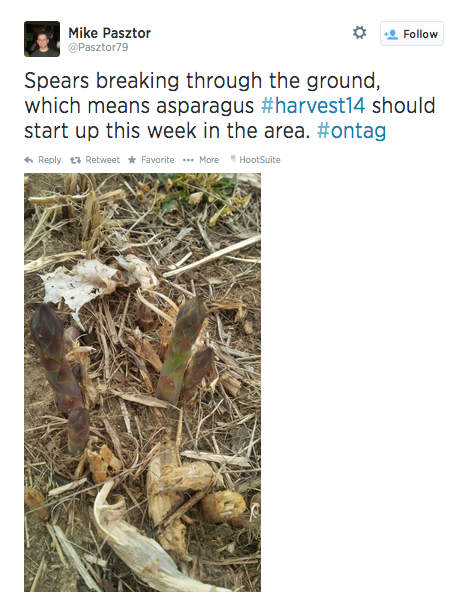Click the favorite star icon
Image resolution: width=470 pixels, height=604 pixels.
[x=132, y=160]
